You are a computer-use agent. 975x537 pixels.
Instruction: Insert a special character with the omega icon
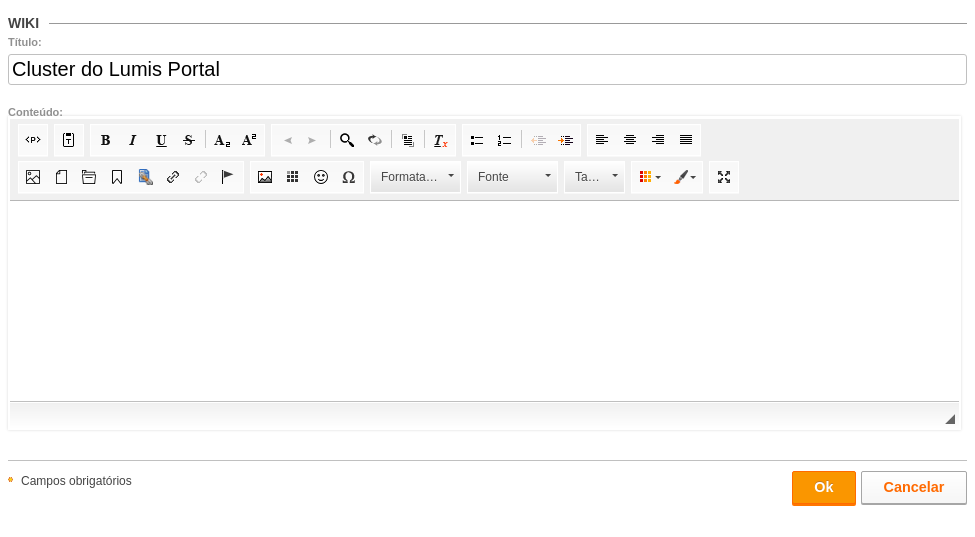click(349, 177)
